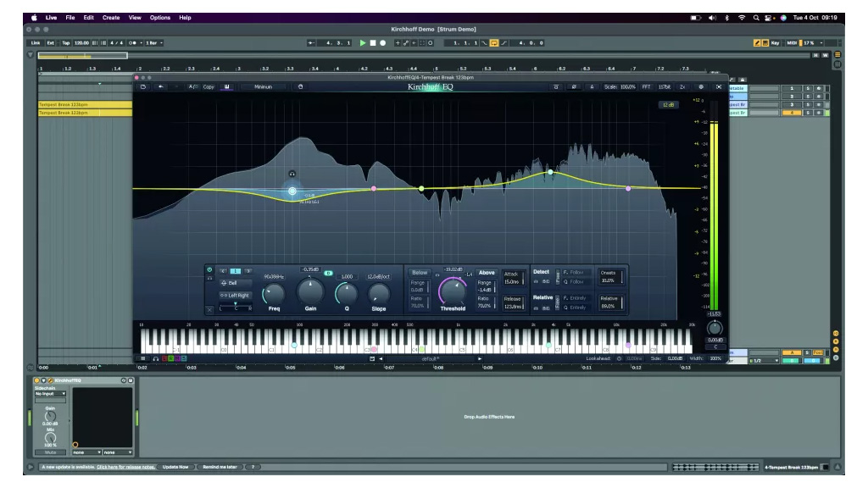This screenshot has height=488, width=868.
Task: Toggle Draw Mode pencil icon
Action: 757,42
